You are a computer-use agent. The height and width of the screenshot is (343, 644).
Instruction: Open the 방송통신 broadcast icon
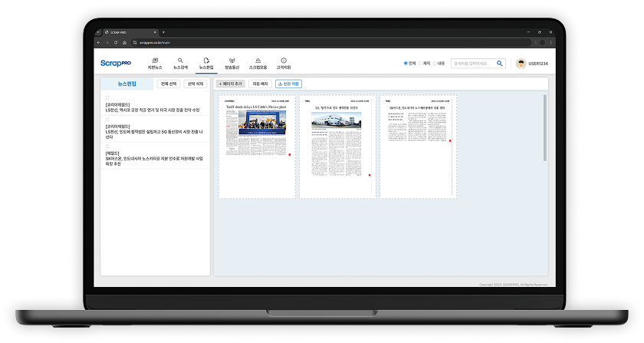point(232,60)
